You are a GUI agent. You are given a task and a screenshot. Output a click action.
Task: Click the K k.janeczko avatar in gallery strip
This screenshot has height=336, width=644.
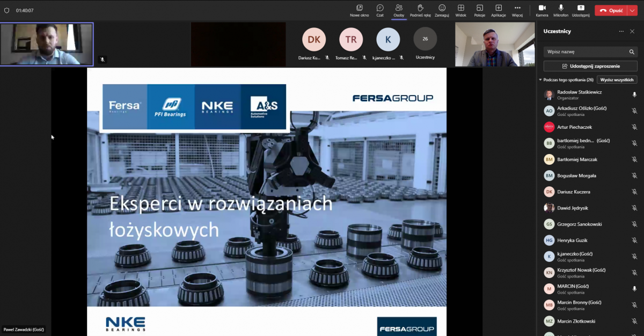[388, 39]
